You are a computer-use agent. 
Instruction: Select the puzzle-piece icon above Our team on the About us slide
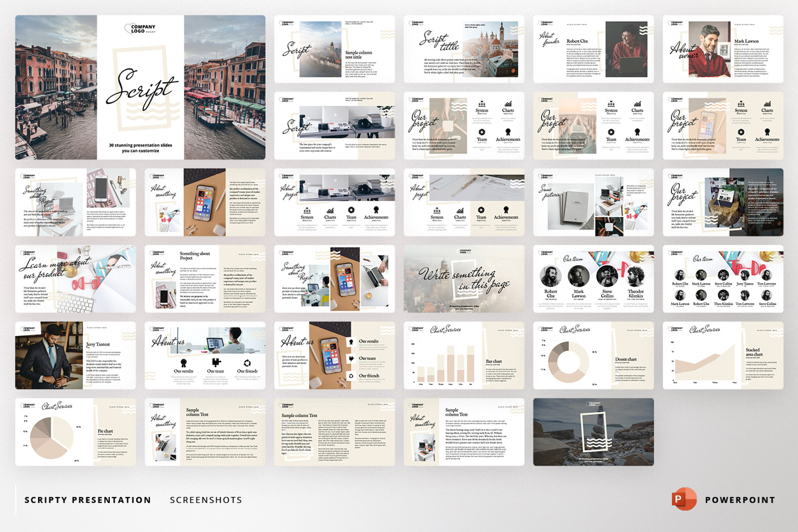[216, 362]
